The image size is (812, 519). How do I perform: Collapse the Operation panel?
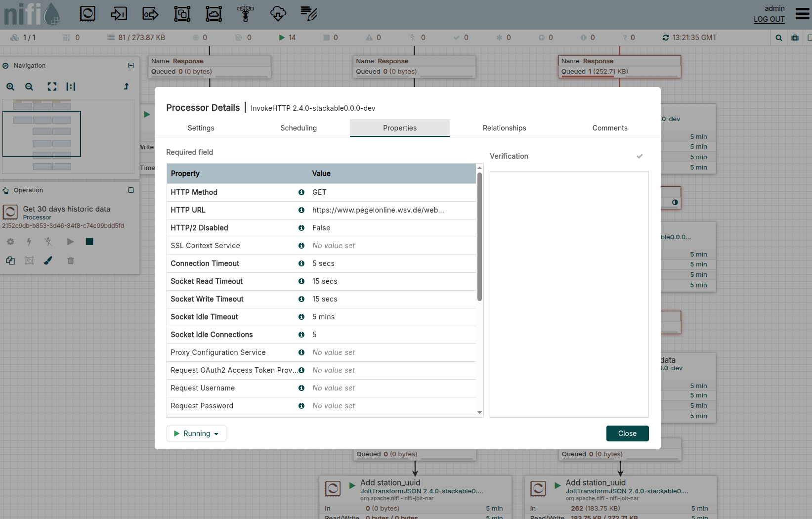(x=131, y=190)
